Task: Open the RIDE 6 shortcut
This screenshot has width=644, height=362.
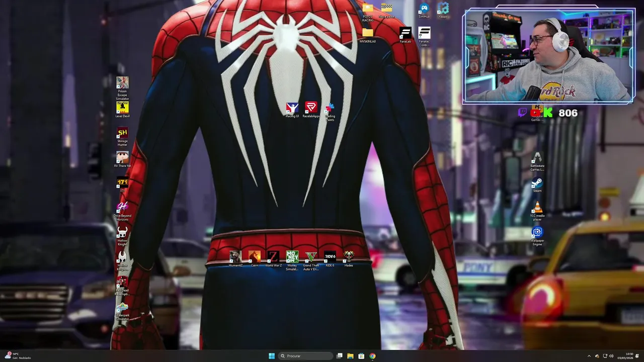Action: pos(330,259)
